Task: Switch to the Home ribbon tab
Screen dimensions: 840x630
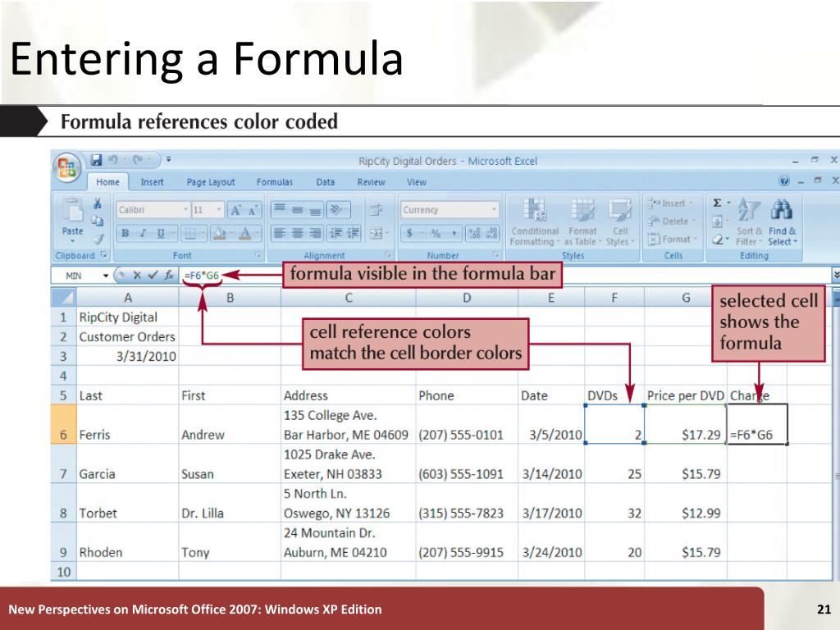Action: [107, 182]
